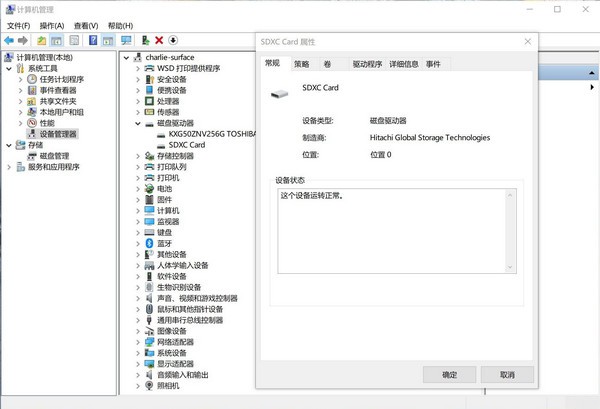Expand the 人体学输入设备 category
Screen dimensions: 600x409
point(138,266)
